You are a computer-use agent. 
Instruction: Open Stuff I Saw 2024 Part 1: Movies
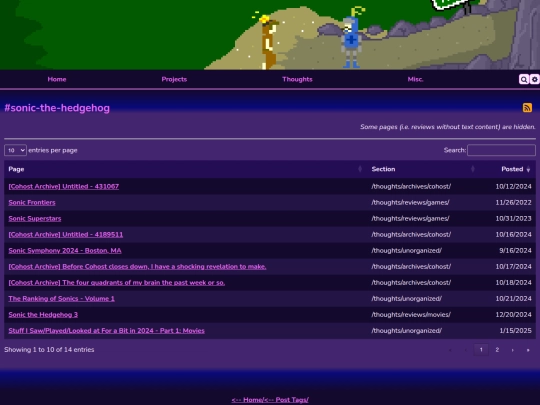click(x=106, y=331)
